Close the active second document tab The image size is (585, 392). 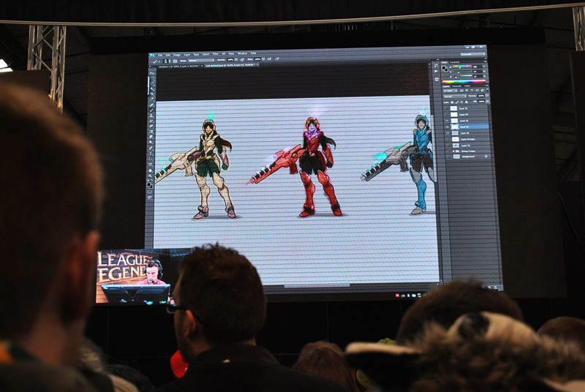[x=257, y=64]
